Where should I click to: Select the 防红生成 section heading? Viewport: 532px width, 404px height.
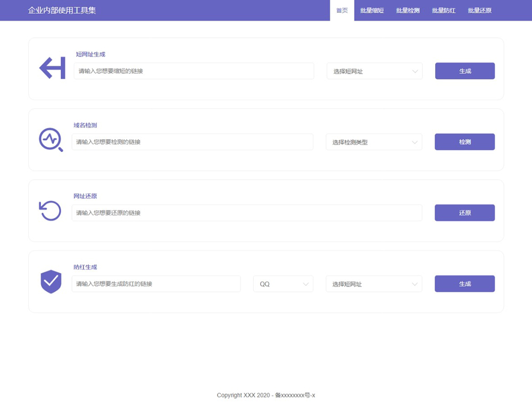85,267
